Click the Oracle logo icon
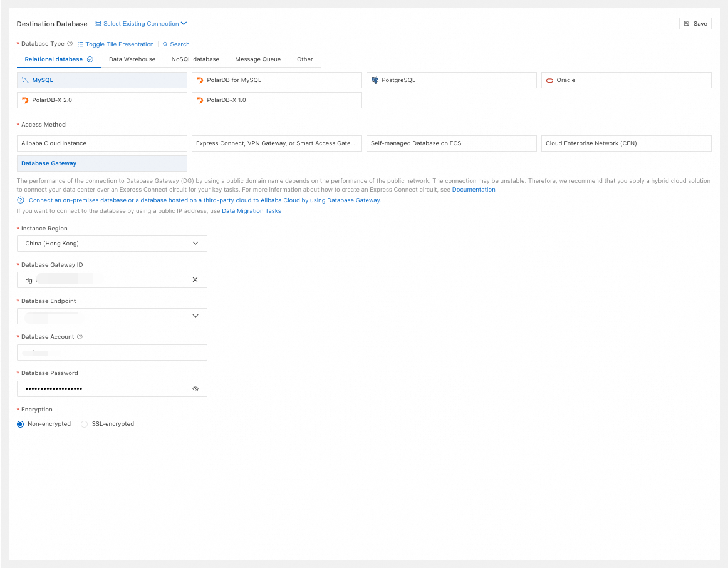The image size is (728, 568). tap(549, 80)
